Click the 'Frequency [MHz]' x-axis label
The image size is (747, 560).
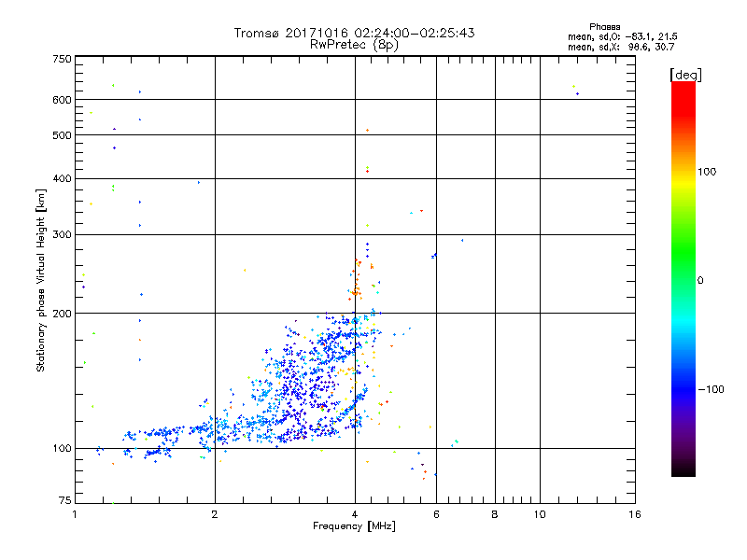pyautogui.click(x=354, y=526)
